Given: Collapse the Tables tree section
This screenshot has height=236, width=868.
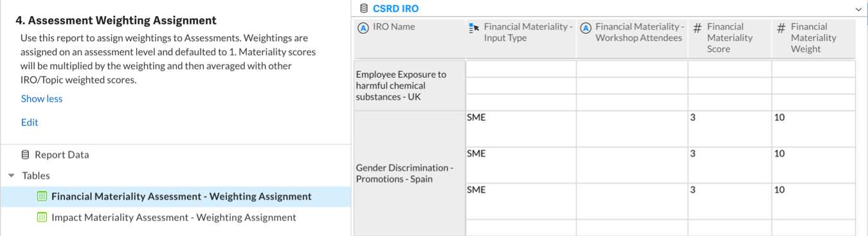Looking at the screenshot, I should pyautogui.click(x=12, y=176).
